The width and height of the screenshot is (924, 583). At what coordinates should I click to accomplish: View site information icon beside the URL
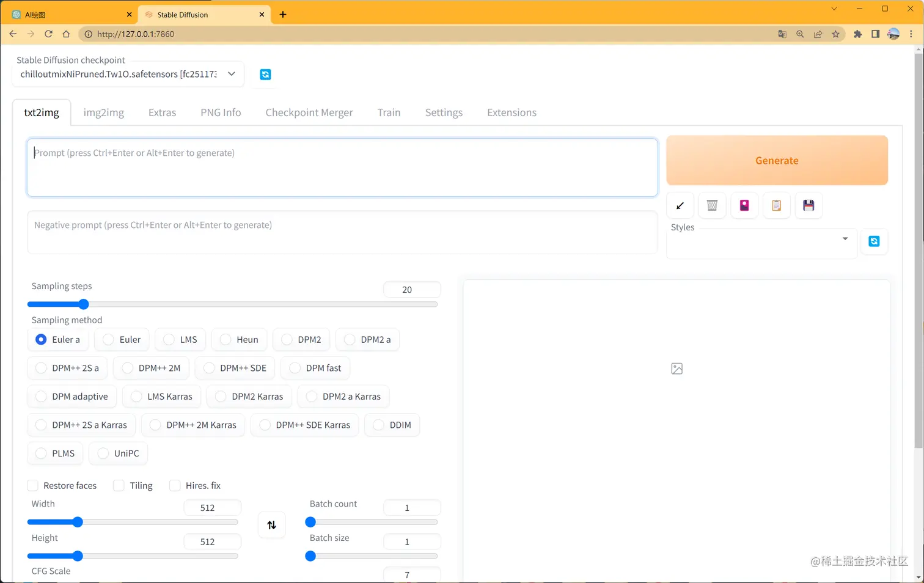(x=89, y=34)
